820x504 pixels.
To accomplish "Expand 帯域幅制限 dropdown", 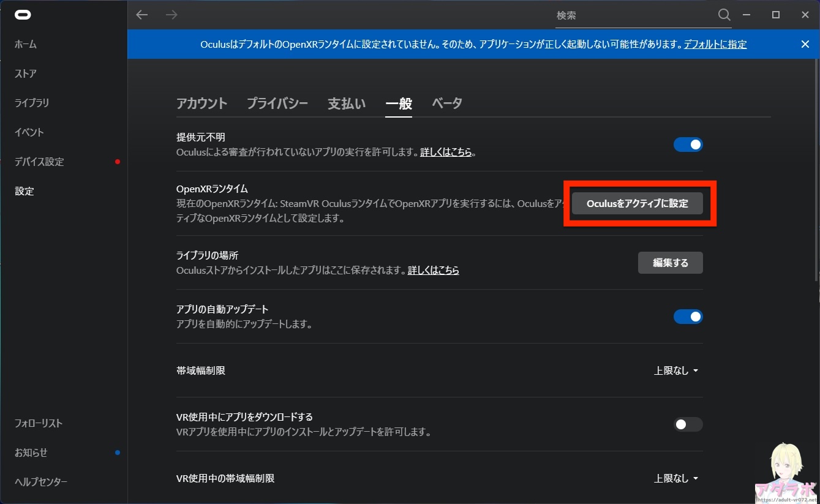I will pyautogui.click(x=676, y=370).
